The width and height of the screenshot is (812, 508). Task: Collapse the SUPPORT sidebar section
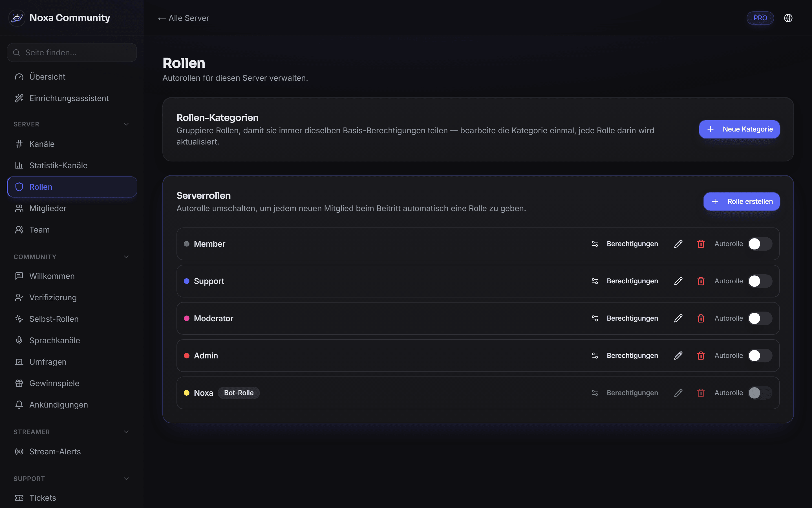126,479
